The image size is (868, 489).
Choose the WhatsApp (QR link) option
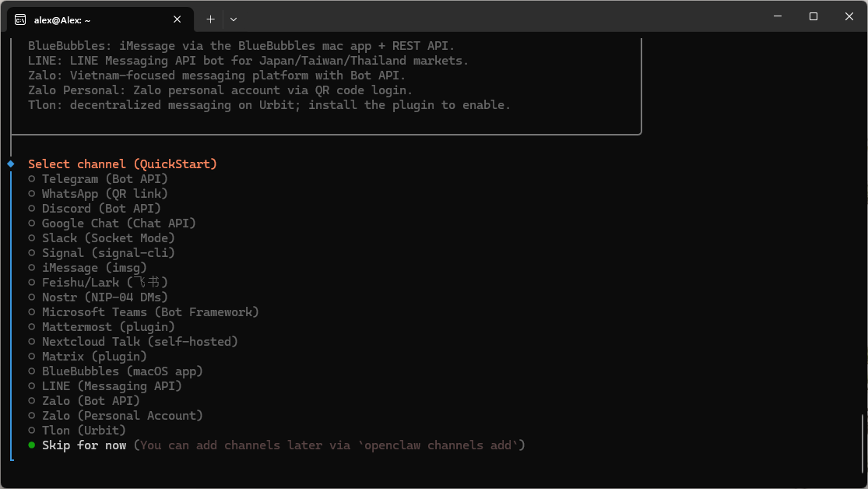coord(32,194)
